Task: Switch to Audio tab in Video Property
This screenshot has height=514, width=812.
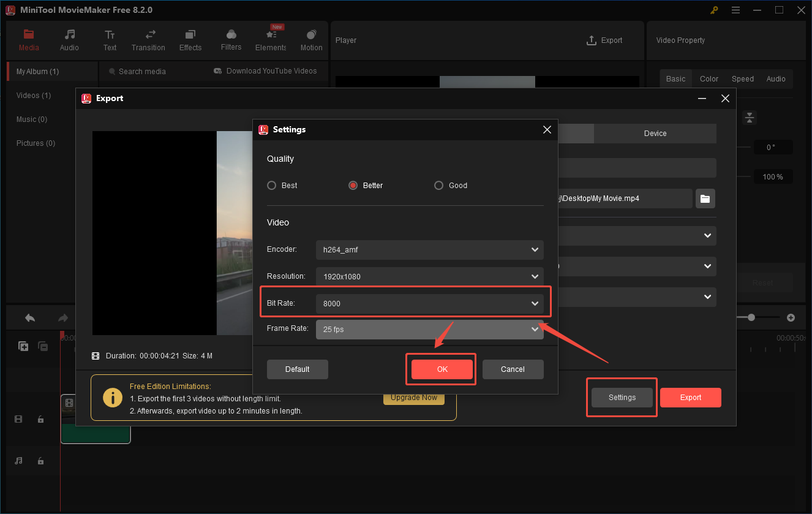Action: coord(776,79)
